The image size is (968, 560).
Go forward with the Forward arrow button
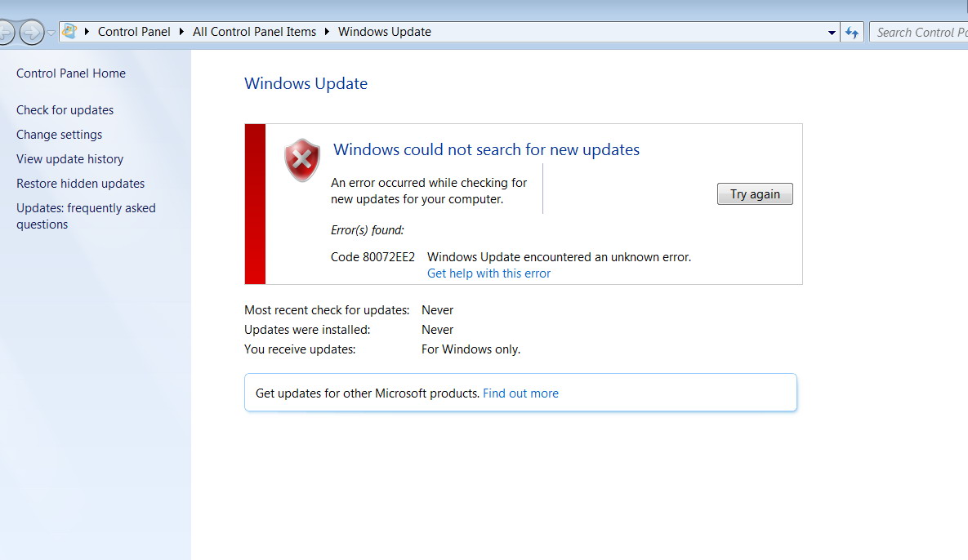32,32
